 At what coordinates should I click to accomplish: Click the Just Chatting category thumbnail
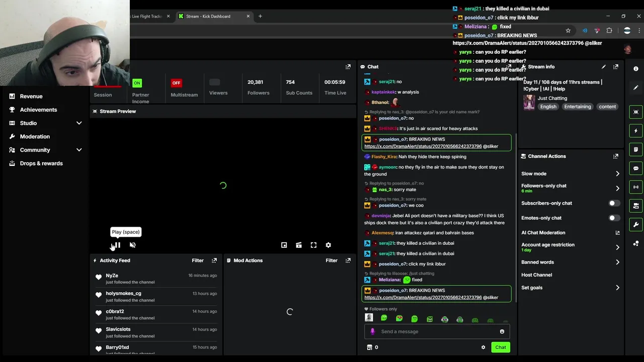click(529, 103)
